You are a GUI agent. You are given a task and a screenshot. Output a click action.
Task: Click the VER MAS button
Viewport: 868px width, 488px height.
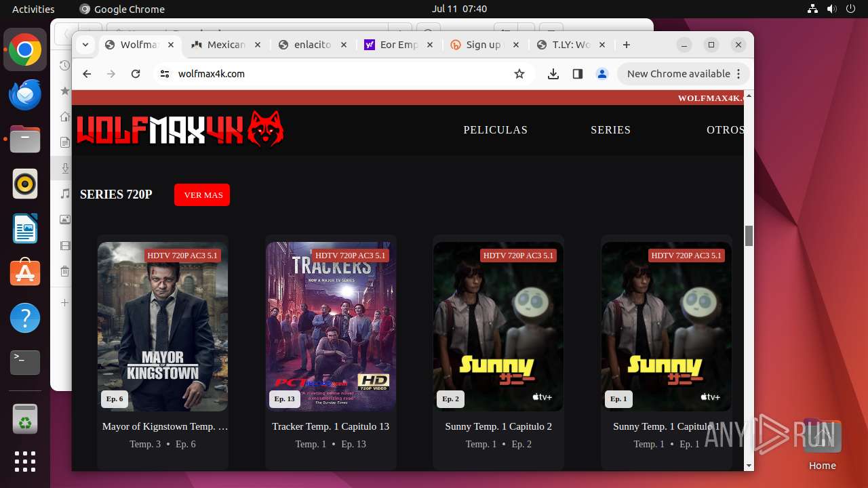[x=202, y=195]
